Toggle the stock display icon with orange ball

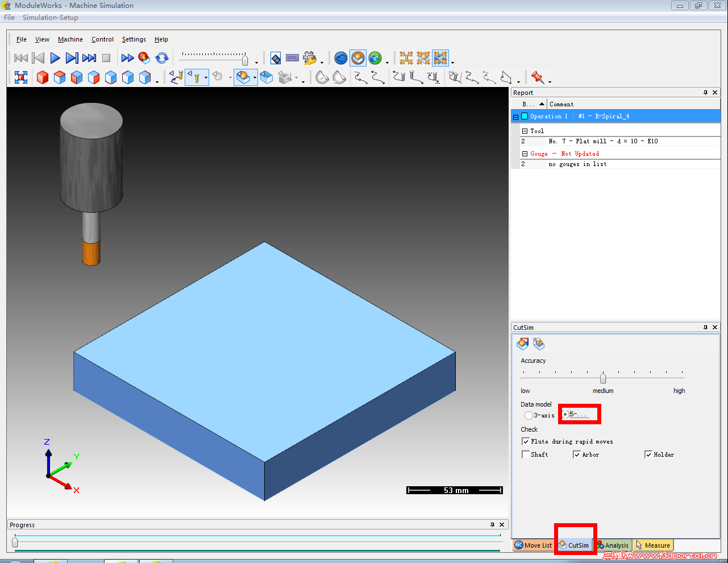click(x=243, y=77)
